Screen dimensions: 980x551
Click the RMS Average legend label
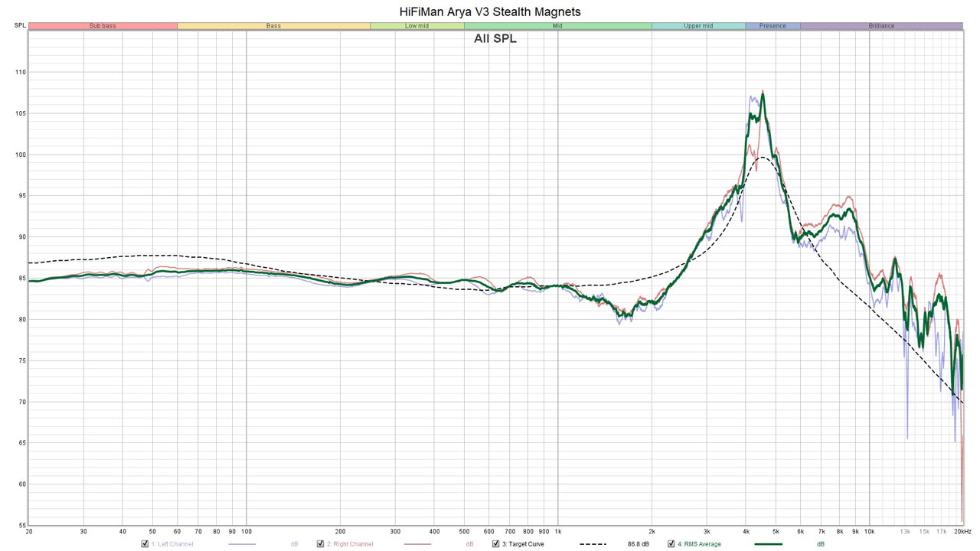tap(699, 544)
